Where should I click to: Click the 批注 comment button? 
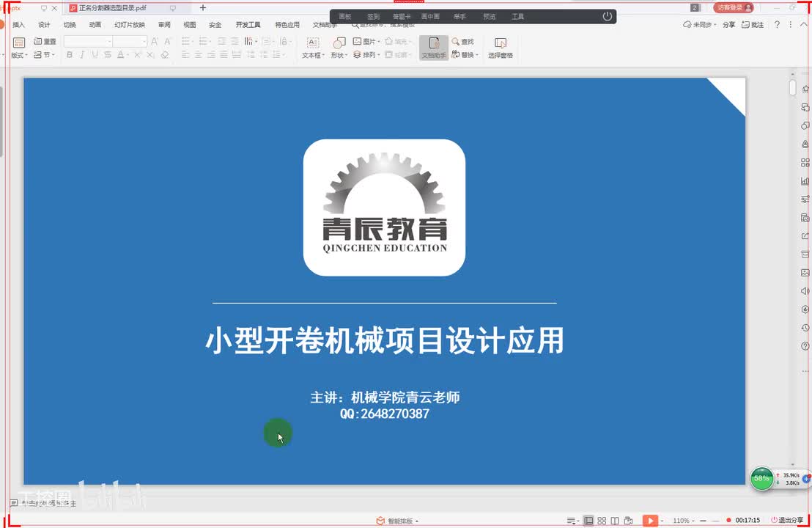pos(753,25)
